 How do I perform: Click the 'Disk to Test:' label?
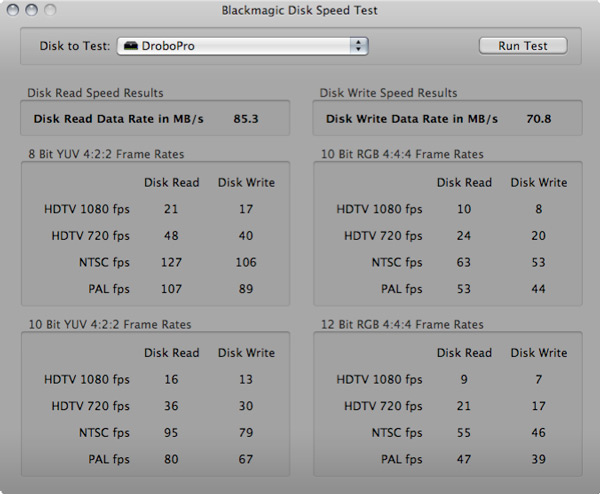click(x=75, y=46)
